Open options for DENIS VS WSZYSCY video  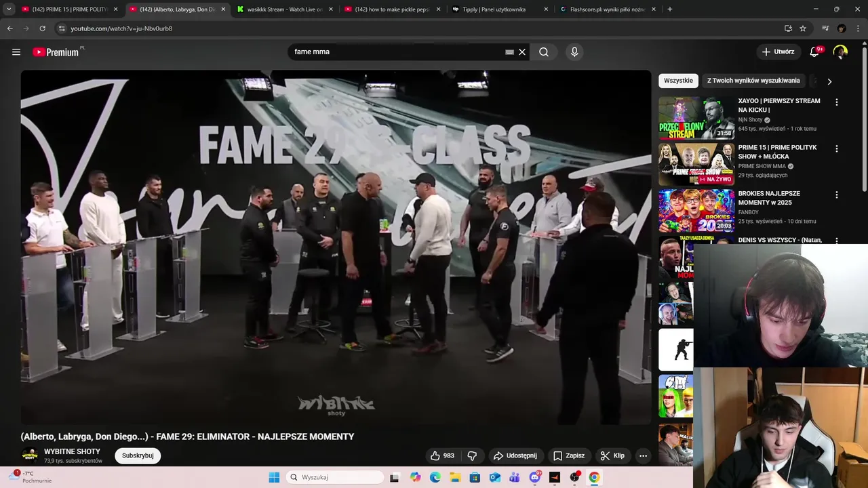point(836,241)
